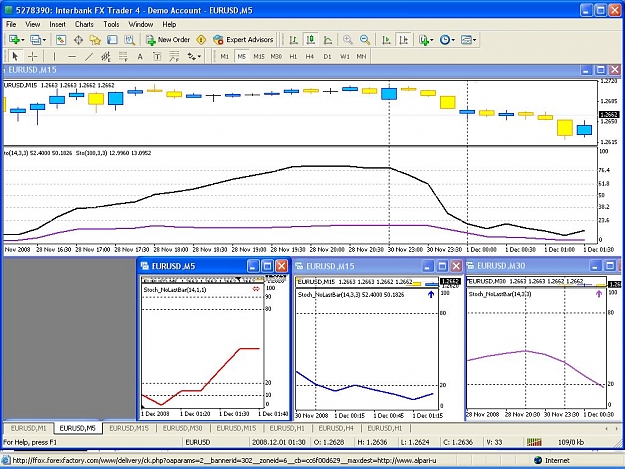This screenshot has height=469, width=625.
Task: Switch to the EURUSD,M1 chart tab
Action: [x=28, y=428]
